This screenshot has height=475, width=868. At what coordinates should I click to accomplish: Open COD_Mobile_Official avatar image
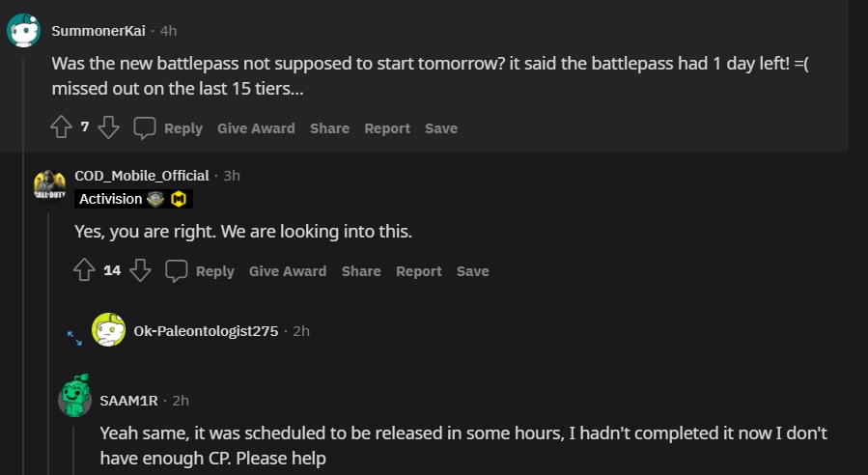tap(50, 186)
